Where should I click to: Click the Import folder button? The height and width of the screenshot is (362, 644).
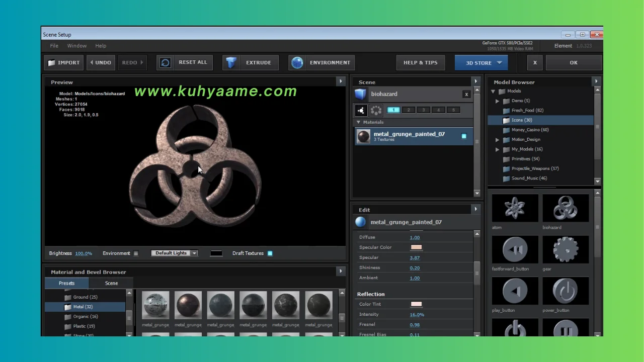point(64,62)
